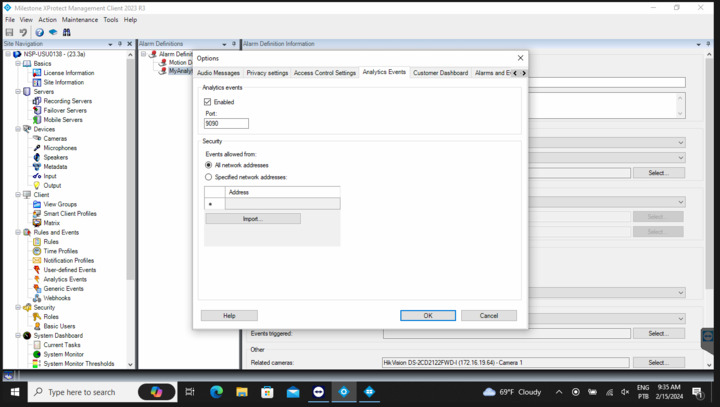The width and height of the screenshot is (720, 407).
Task: Uncheck the Enabled analytics events checkbox
Action: click(208, 102)
